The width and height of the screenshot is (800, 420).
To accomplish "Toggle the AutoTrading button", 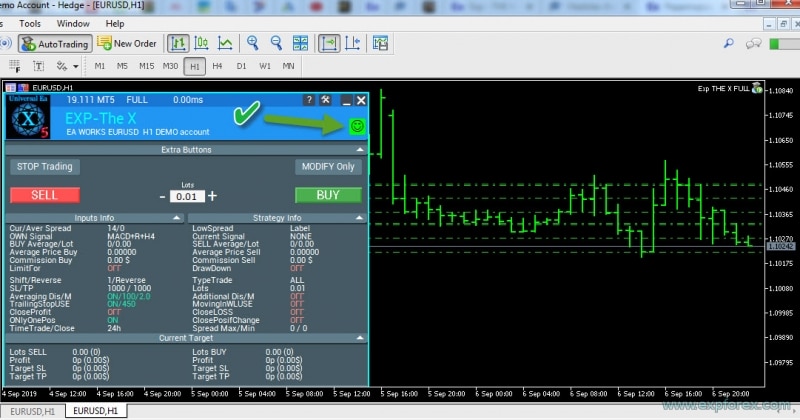I will (x=57, y=44).
